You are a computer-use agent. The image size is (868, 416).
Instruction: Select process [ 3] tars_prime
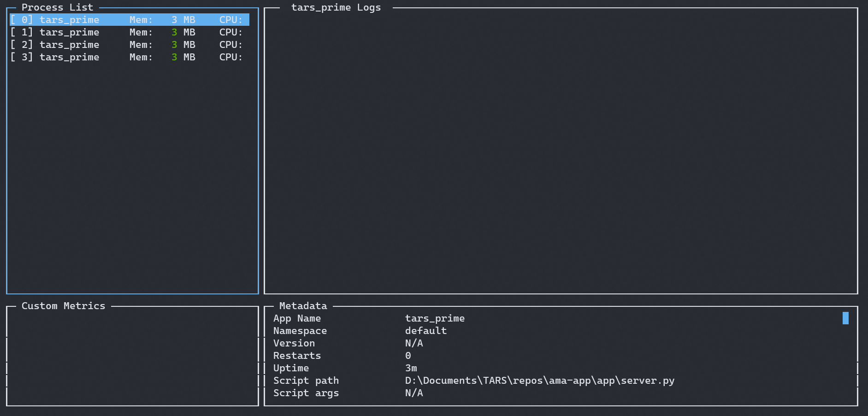coord(69,57)
